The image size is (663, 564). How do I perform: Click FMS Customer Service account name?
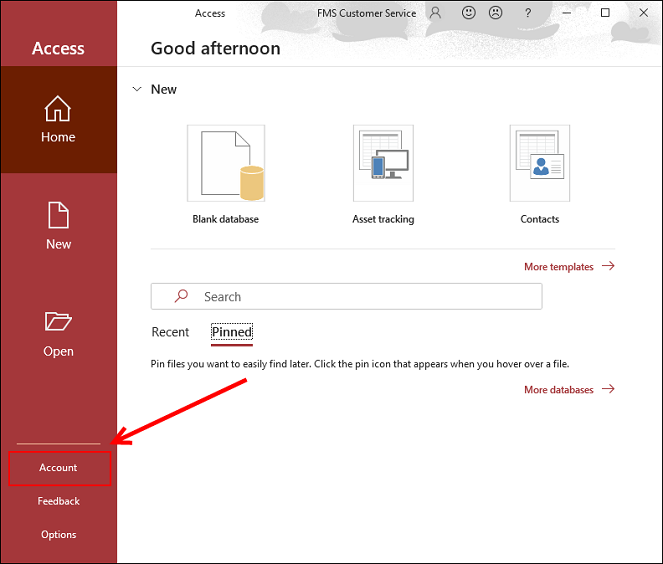pyautogui.click(x=367, y=14)
